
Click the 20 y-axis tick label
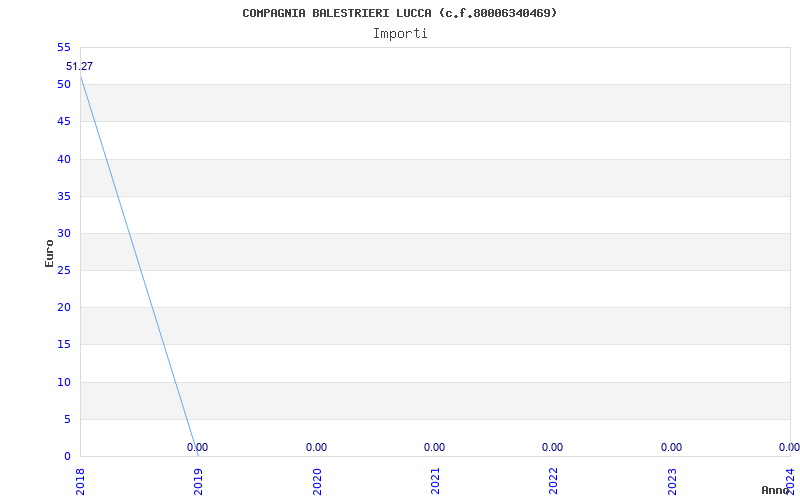(64, 308)
